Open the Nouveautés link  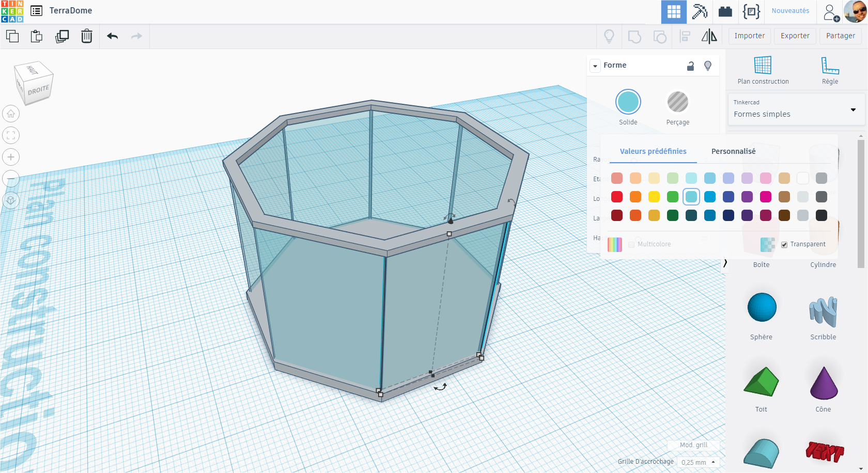[791, 11]
